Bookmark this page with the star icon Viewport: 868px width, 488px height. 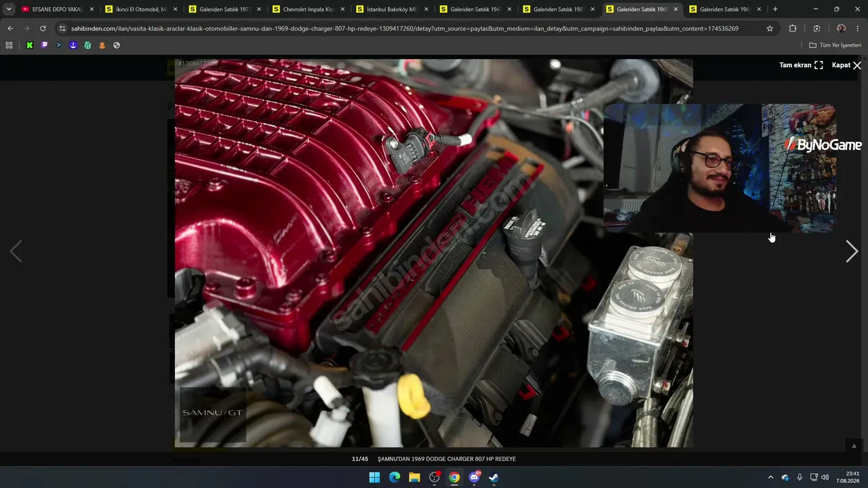pyautogui.click(x=770, y=28)
